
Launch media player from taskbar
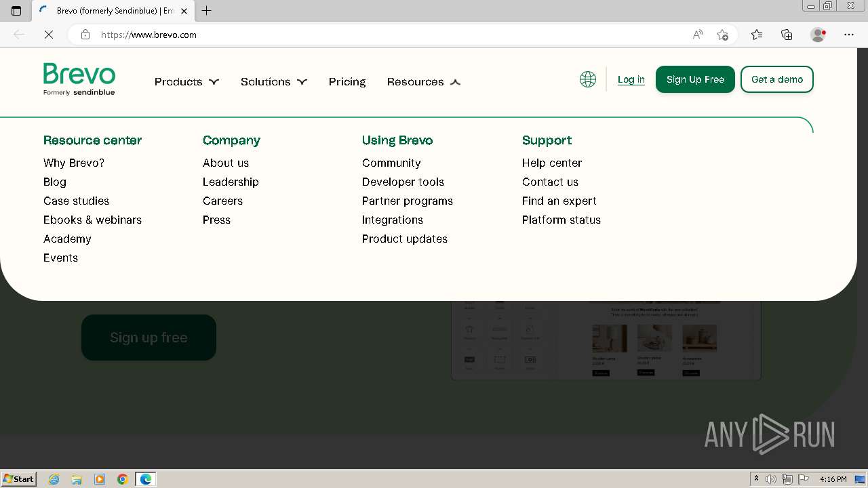100,479
